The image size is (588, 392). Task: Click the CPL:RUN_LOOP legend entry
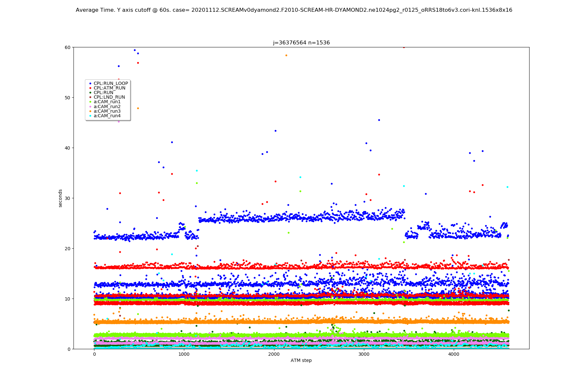click(110, 83)
